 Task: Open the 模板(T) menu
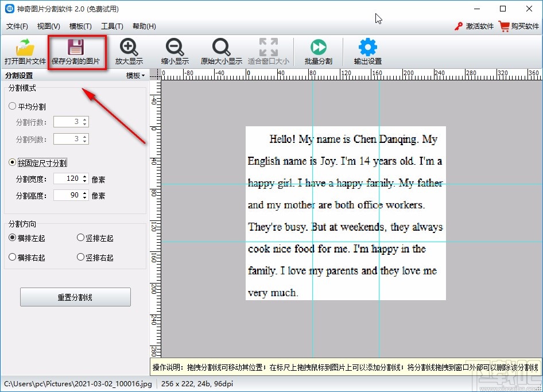tap(80, 26)
